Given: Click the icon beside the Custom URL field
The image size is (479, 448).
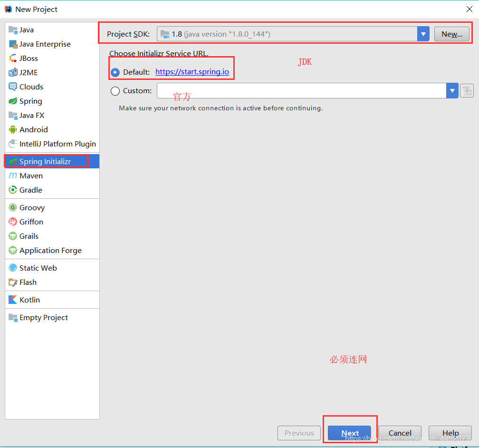Looking at the screenshot, I should pos(467,91).
